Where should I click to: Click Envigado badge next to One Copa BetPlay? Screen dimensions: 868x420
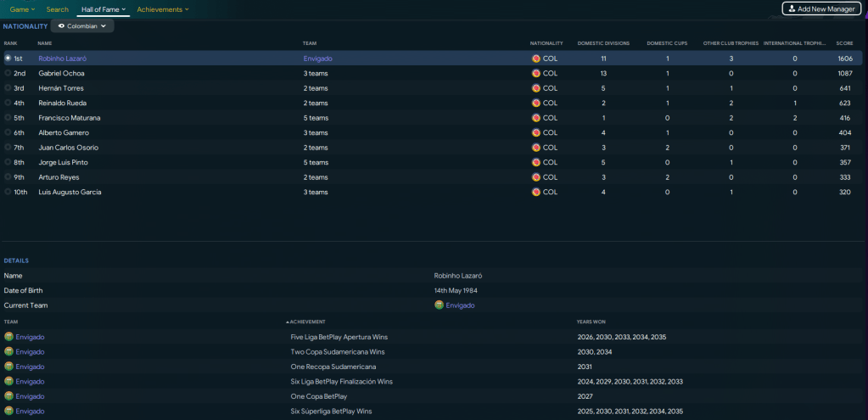[x=9, y=396]
